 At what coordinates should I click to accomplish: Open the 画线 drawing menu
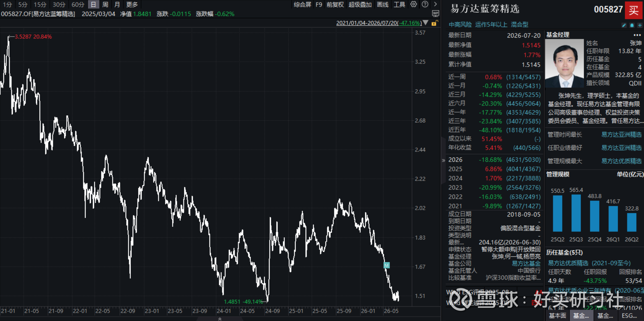pyautogui.click(x=383, y=5)
